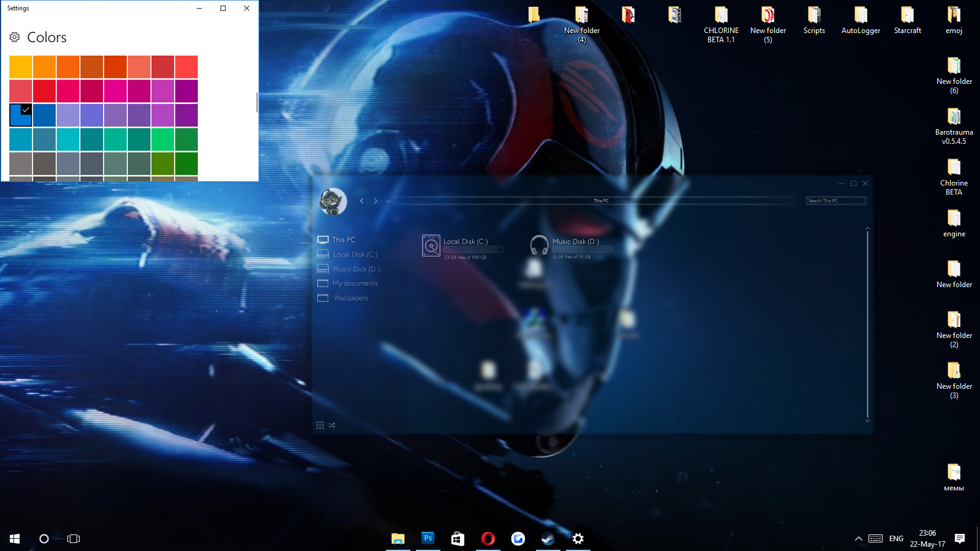Show hidden tray icons chevron
Screen dimensions: 980x551
pos(858,538)
